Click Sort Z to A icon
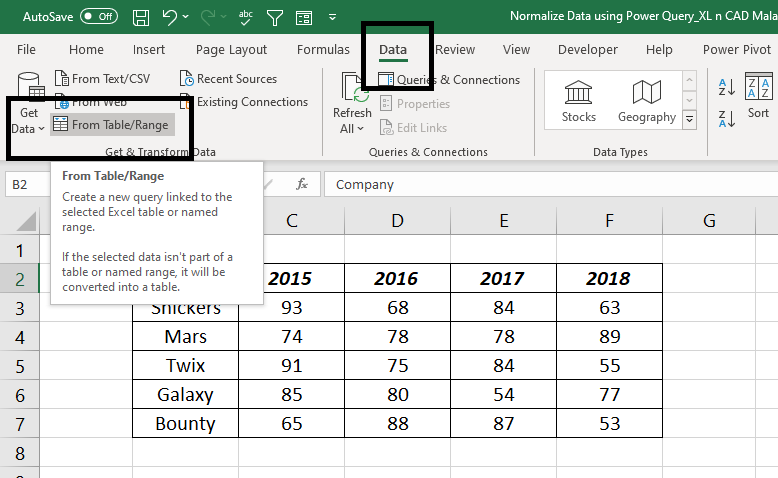This screenshot has height=478, width=778. (x=726, y=119)
